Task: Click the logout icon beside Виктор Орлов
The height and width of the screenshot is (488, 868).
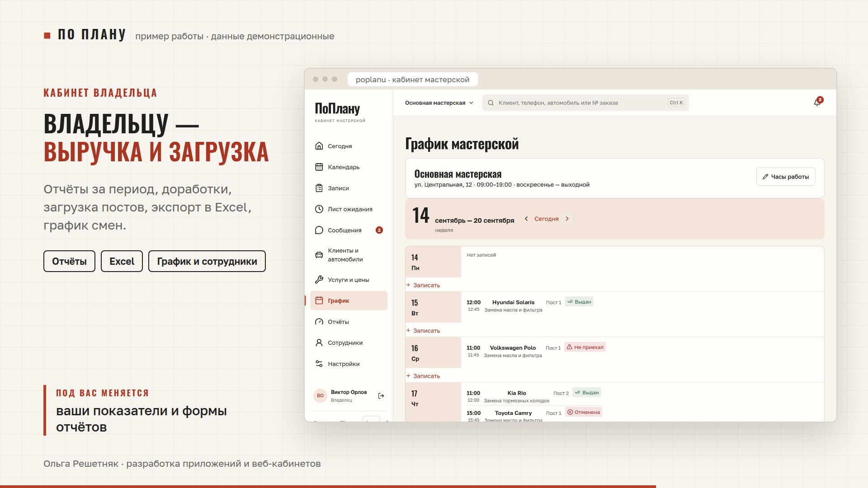Action: coord(381,396)
